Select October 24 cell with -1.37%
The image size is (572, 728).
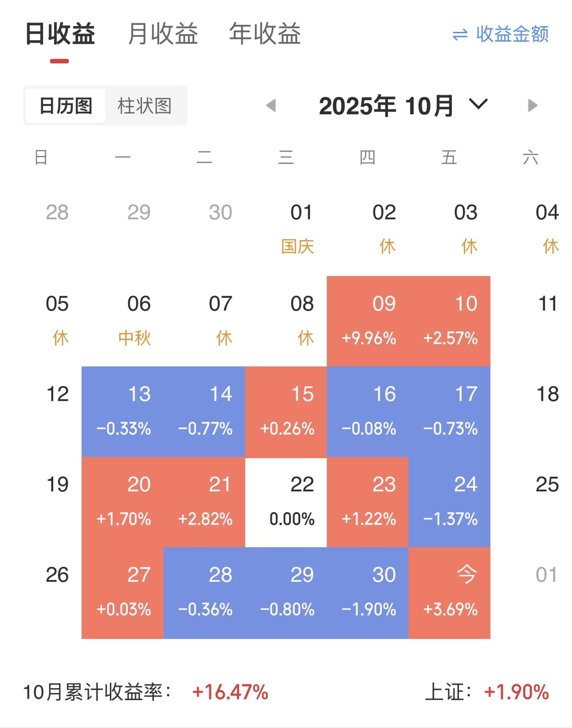449,500
